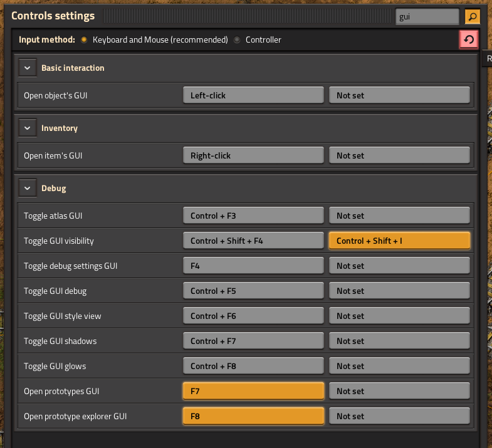
Task: Click the Toggle GUI shadows label
Action: point(60,341)
